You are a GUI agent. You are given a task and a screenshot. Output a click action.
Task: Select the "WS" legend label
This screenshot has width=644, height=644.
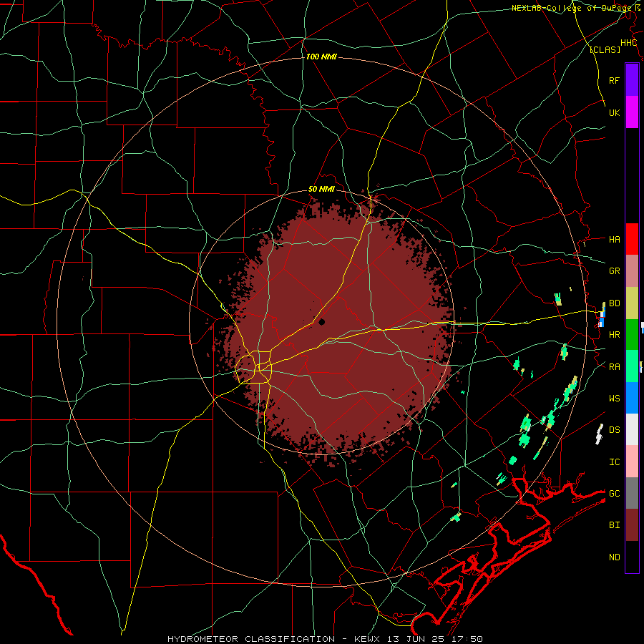(x=614, y=399)
